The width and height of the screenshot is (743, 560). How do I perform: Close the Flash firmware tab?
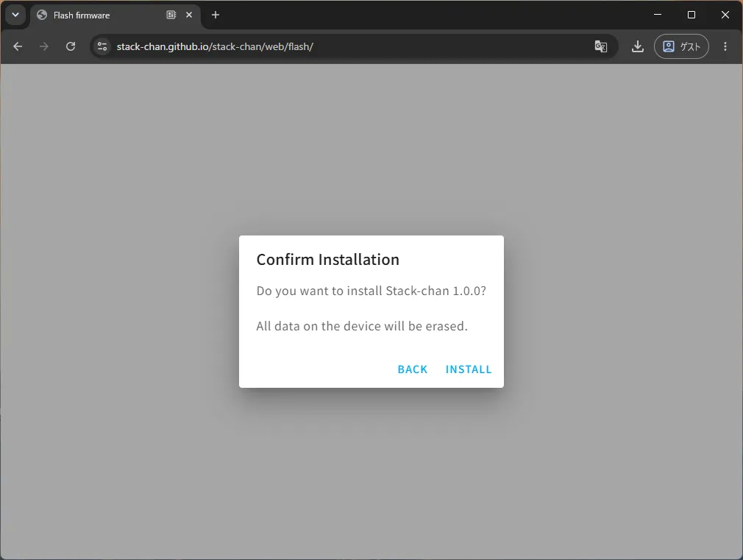point(189,15)
